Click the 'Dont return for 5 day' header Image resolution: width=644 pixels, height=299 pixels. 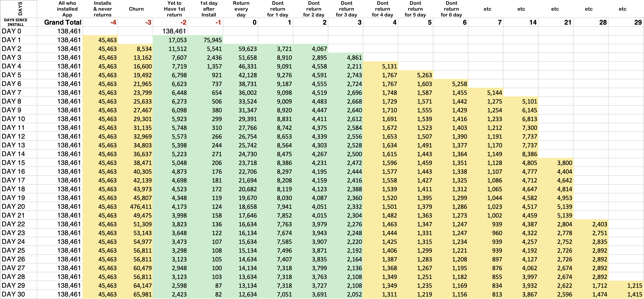(415, 9)
